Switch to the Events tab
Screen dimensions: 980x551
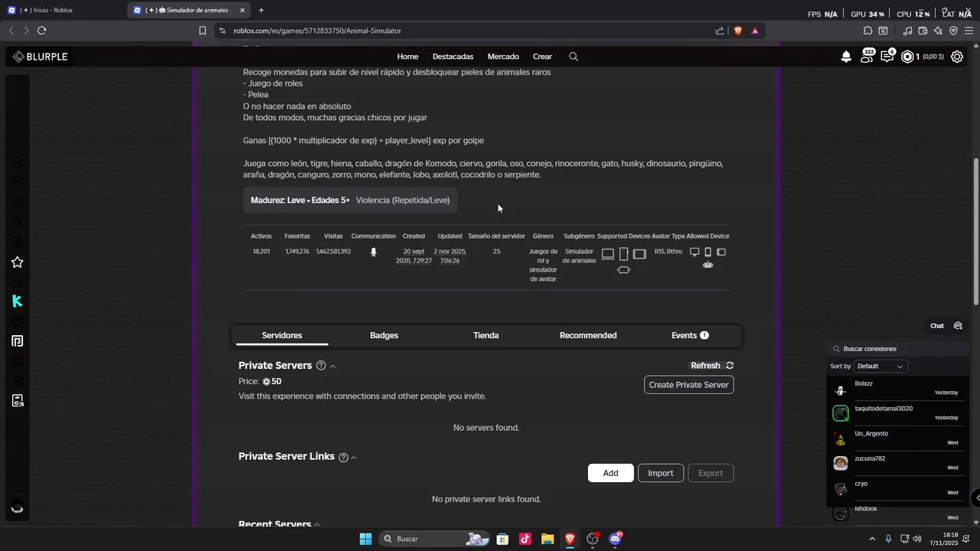pos(690,335)
